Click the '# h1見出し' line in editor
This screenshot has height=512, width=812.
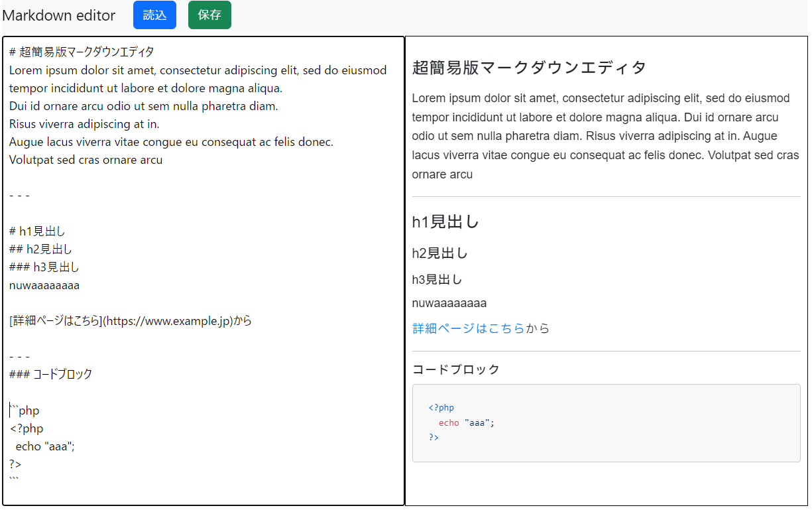pyautogui.click(x=37, y=231)
